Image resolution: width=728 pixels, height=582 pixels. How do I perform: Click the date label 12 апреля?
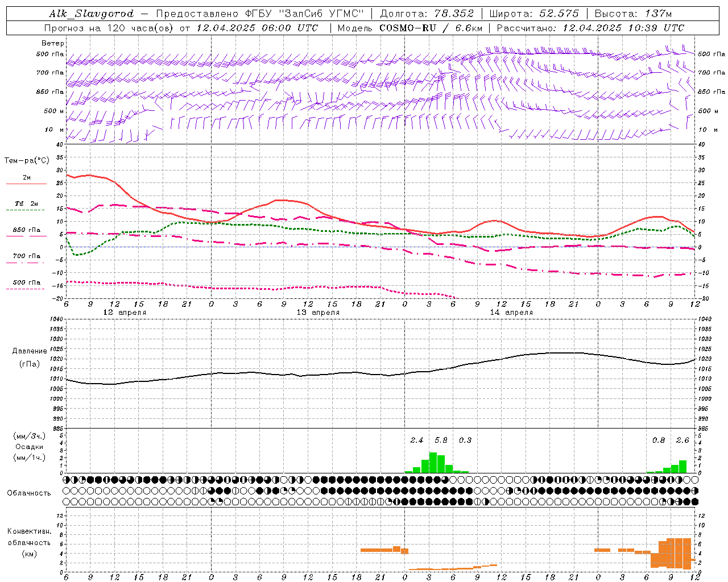[124, 313]
